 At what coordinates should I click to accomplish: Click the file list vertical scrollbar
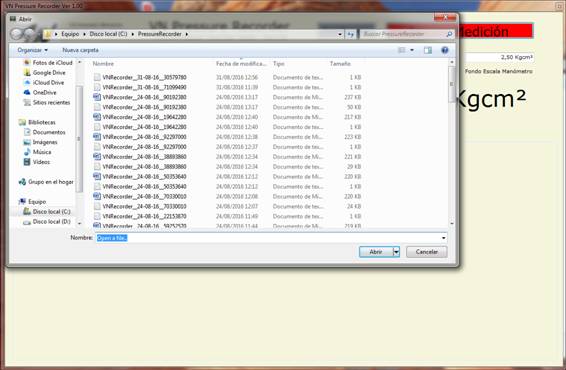(451, 143)
